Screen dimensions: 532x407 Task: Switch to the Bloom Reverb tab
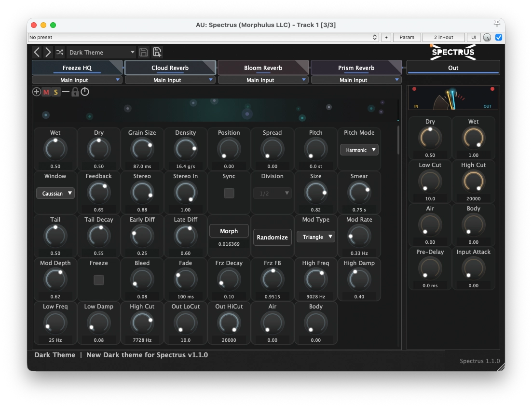click(x=263, y=68)
